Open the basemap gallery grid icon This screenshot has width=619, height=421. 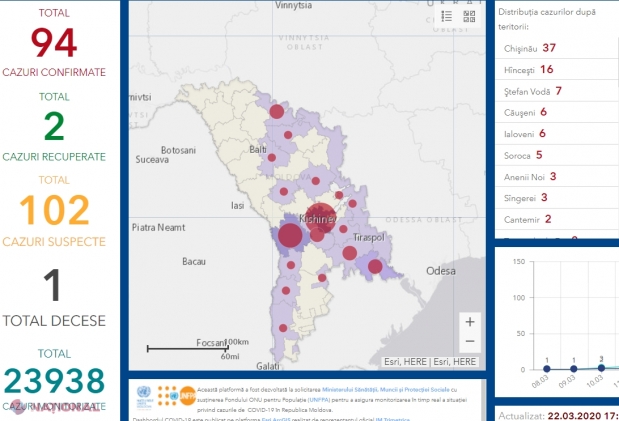[469, 16]
